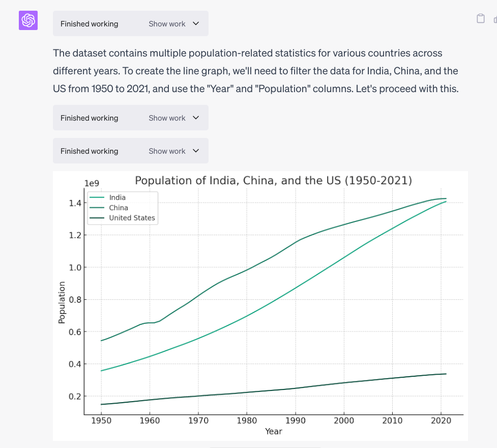Image resolution: width=497 pixels, height=448 pixels.
Task: Click the first Finished working label
Action: click(89, 23)
